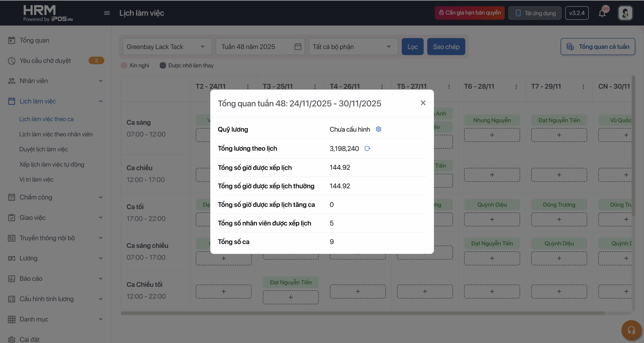Open the notifications bell
Viewport: 644px width, 343px height.
[602, 13]
